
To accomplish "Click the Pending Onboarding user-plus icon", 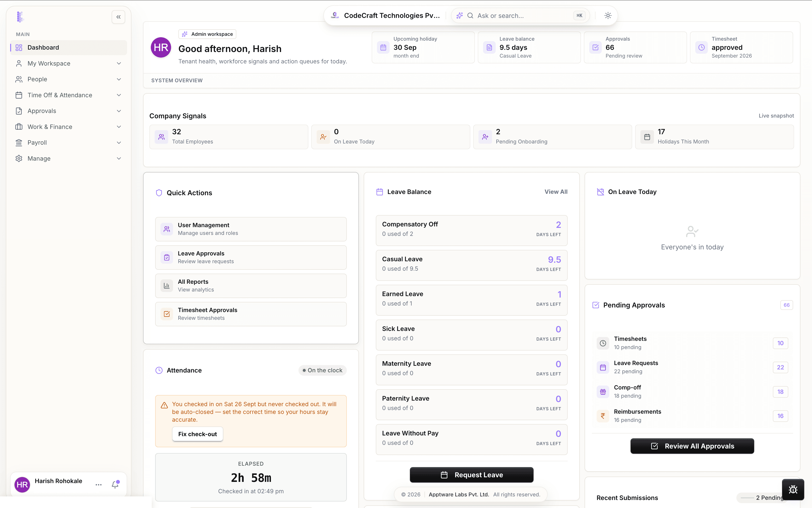I will pyautogui.click(x=485, y=137).
